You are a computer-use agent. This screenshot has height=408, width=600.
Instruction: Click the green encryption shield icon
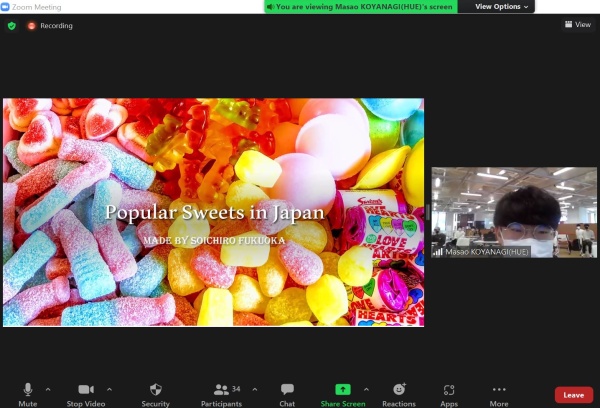coord(12,26)
